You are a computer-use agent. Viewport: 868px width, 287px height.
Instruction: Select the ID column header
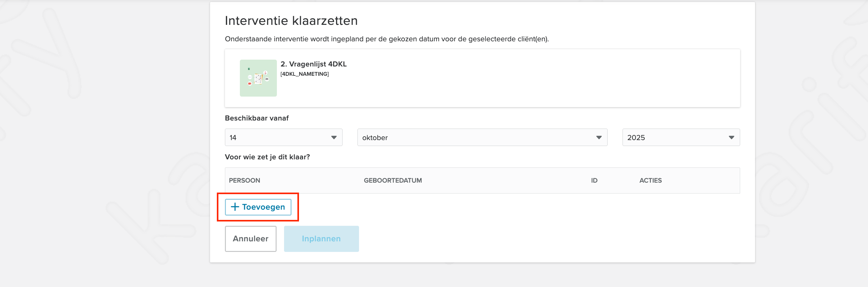coord(594,181)
